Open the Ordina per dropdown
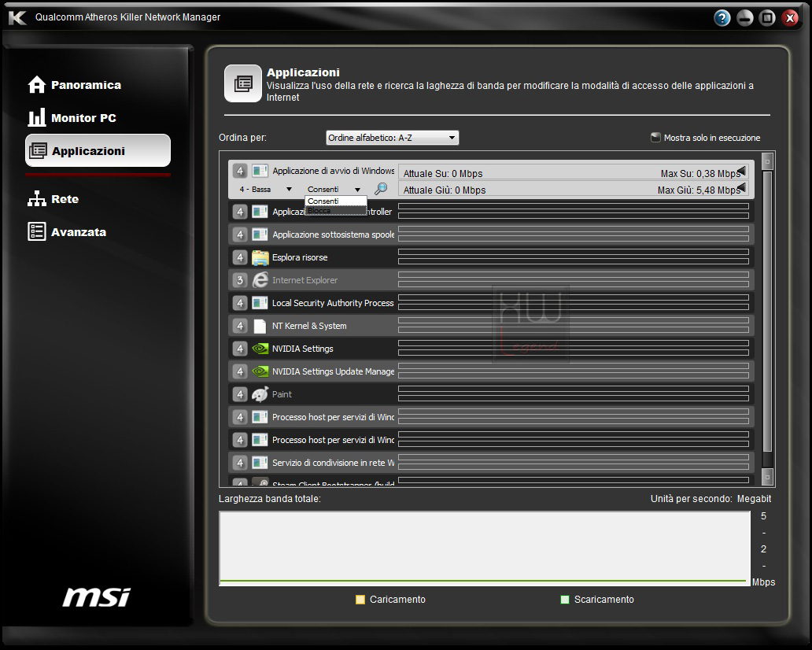Screen dimensions: 812x650 (x=392, y=138)
